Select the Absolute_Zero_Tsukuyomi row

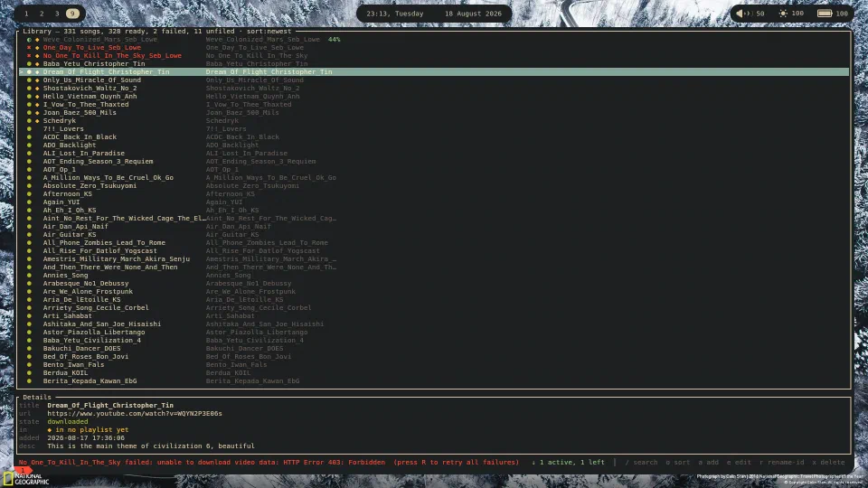click(434, 186)
